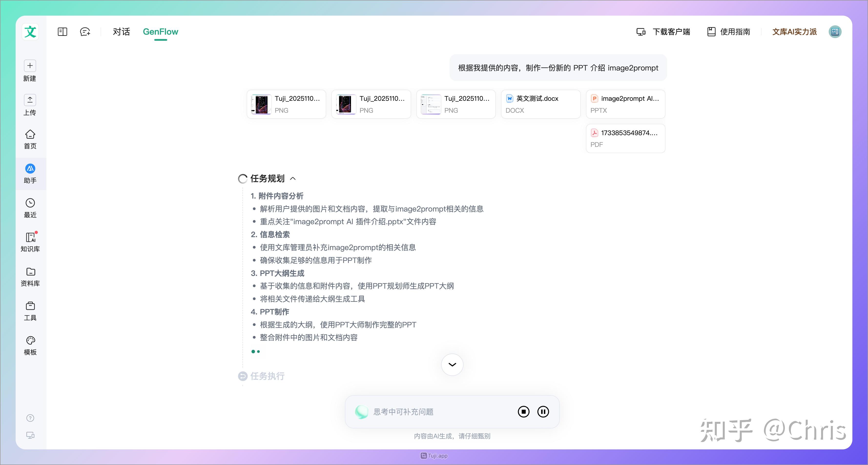The image size is (868, 465).
Task: Toggle the sidebar panel icon top left
Action: tap(62, 31)
